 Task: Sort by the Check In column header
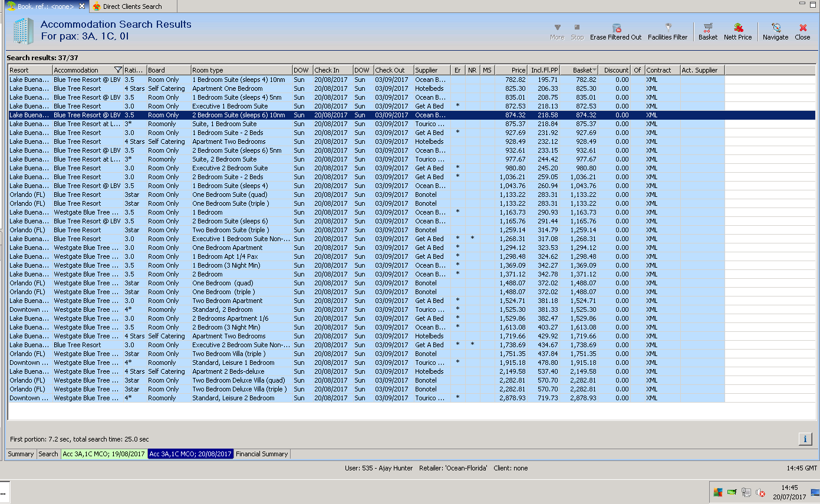(x=333, y=70)
